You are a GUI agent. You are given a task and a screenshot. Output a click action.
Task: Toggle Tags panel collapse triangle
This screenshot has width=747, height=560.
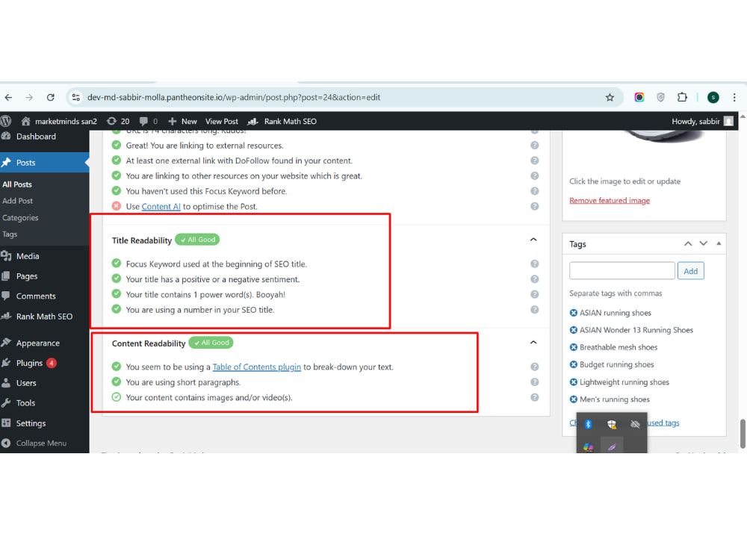click(719, 244)
